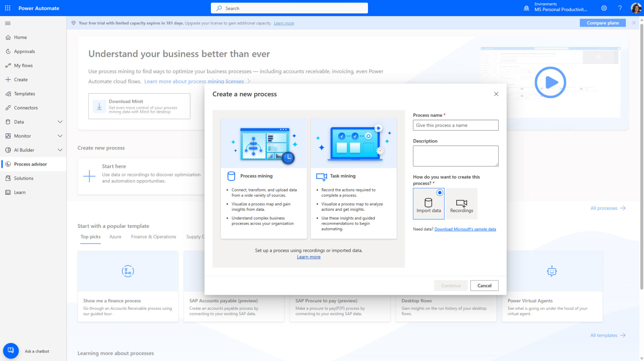Click the Give this process a name field
This screenshot has height=361, width=644.
[x=456, y=125]
